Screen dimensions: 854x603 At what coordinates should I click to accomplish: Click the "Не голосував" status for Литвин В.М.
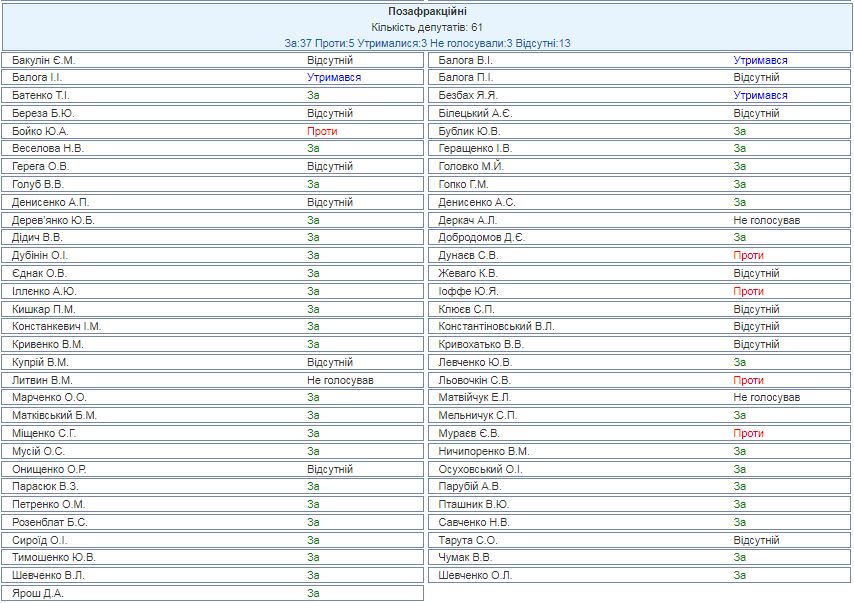[340, 380]
